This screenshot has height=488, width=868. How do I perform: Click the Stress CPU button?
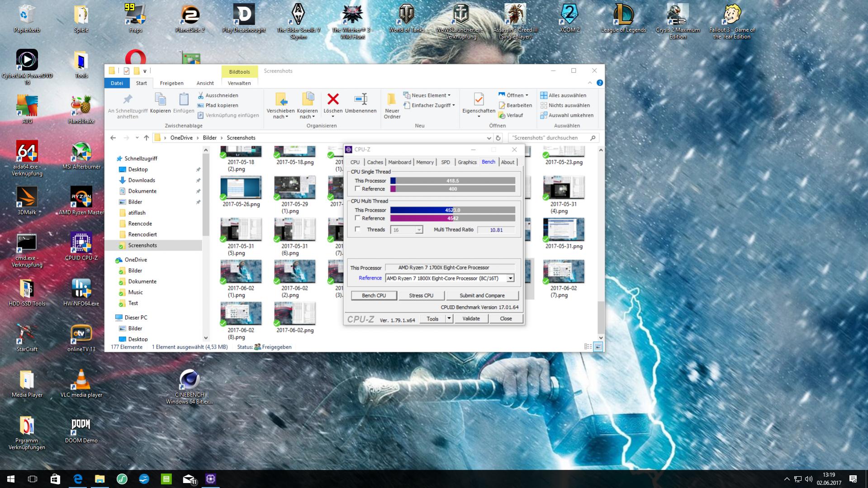(421, 295)
